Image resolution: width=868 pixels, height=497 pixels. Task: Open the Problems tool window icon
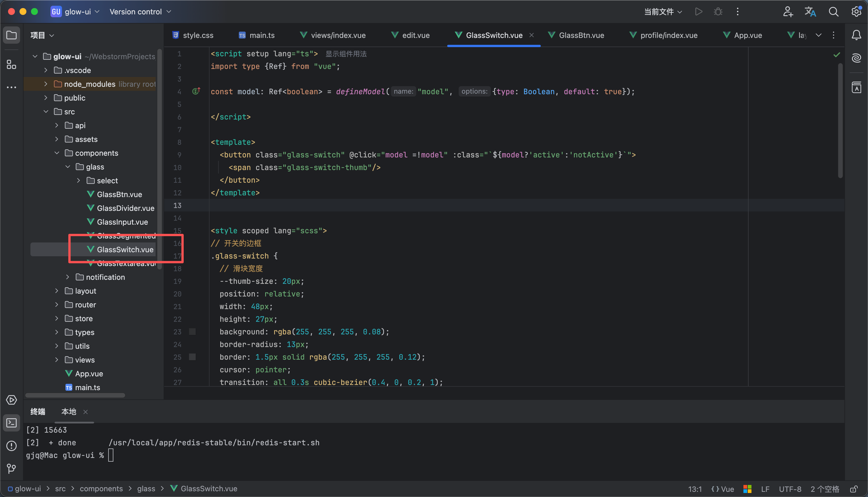pyautogui.click(x=11, y=446)
